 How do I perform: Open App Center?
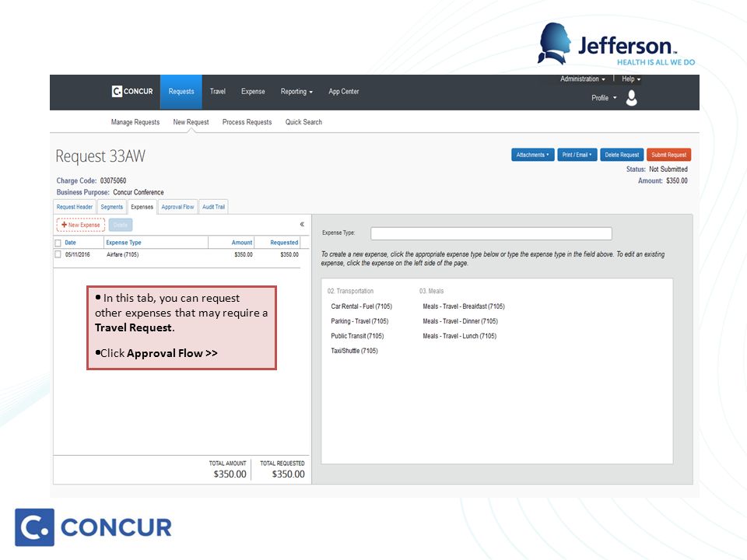point(343,92)
